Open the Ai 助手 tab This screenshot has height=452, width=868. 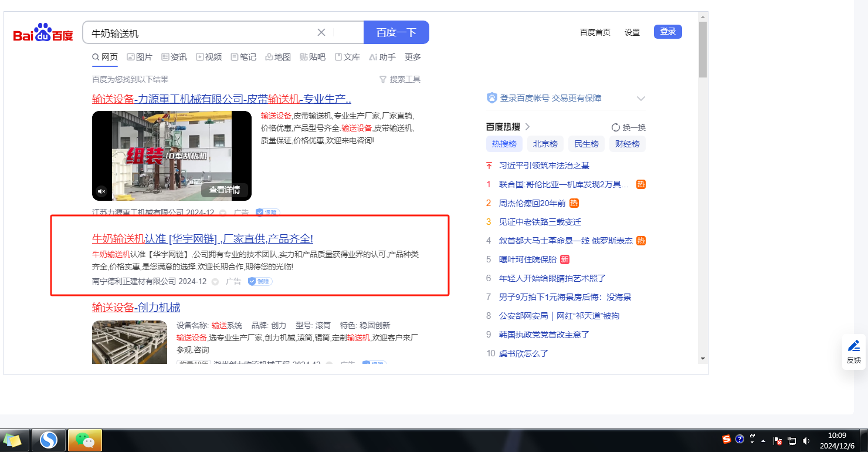coord(382,57)
